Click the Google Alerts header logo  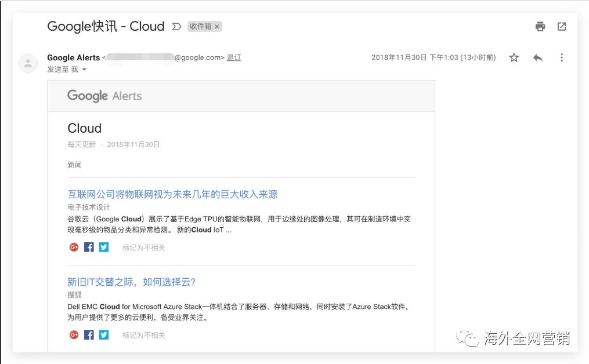click(104, 96)
